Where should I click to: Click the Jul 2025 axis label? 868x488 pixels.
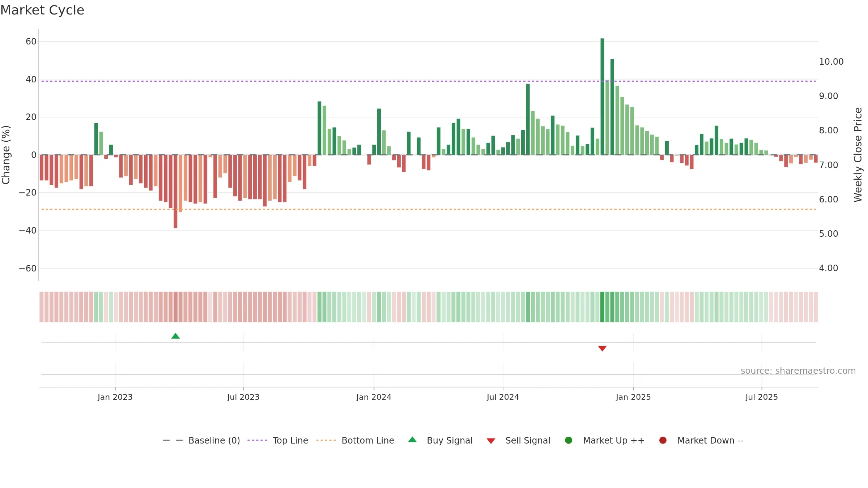click(x=762, y=397)
